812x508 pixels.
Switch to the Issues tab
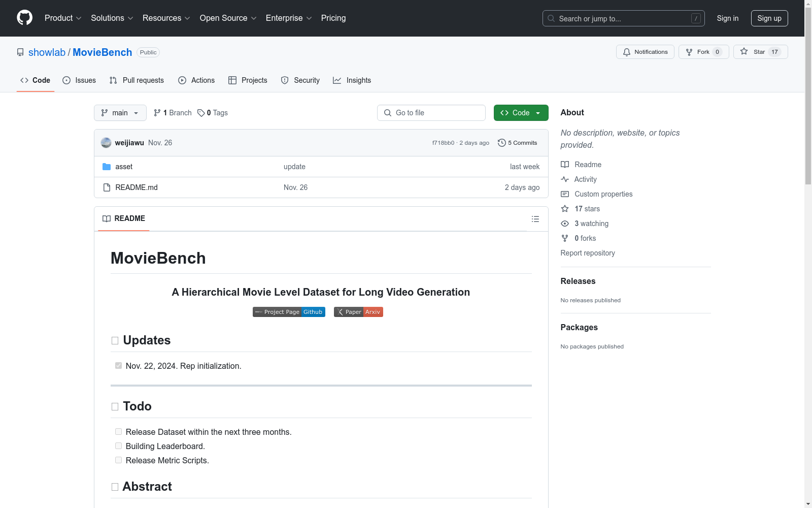pos(79,80)
